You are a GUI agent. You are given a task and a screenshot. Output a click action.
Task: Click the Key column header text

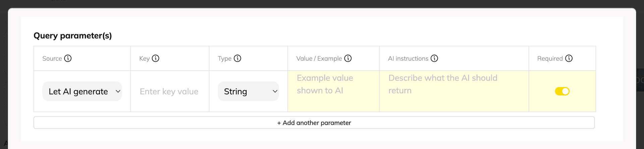(144, 58)
